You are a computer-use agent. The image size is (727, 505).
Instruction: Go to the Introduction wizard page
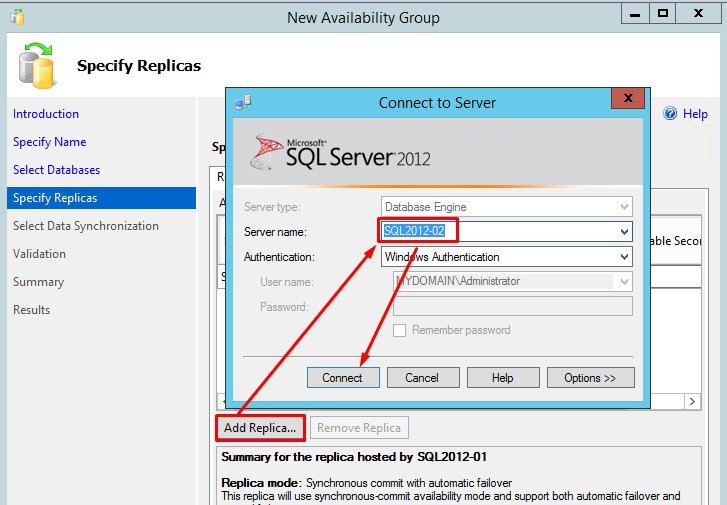pos(46,114)
